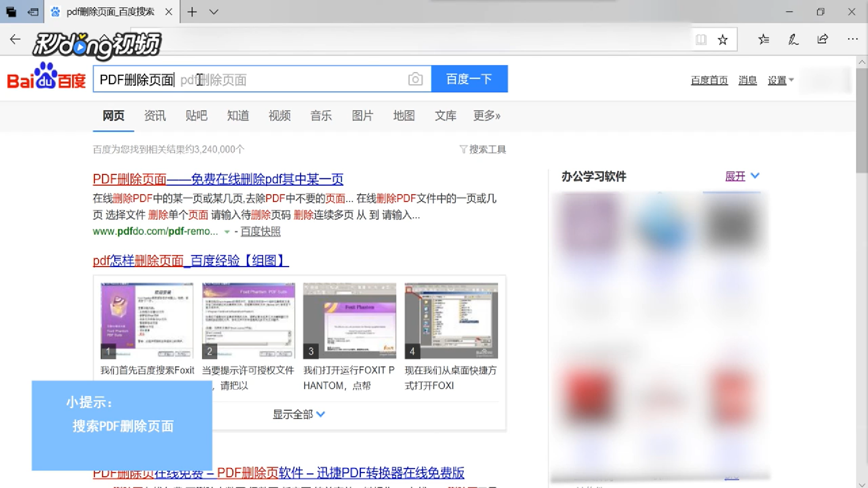Show tab previews chevron
This screenshot has height=488, width=868.
point(214,12)
